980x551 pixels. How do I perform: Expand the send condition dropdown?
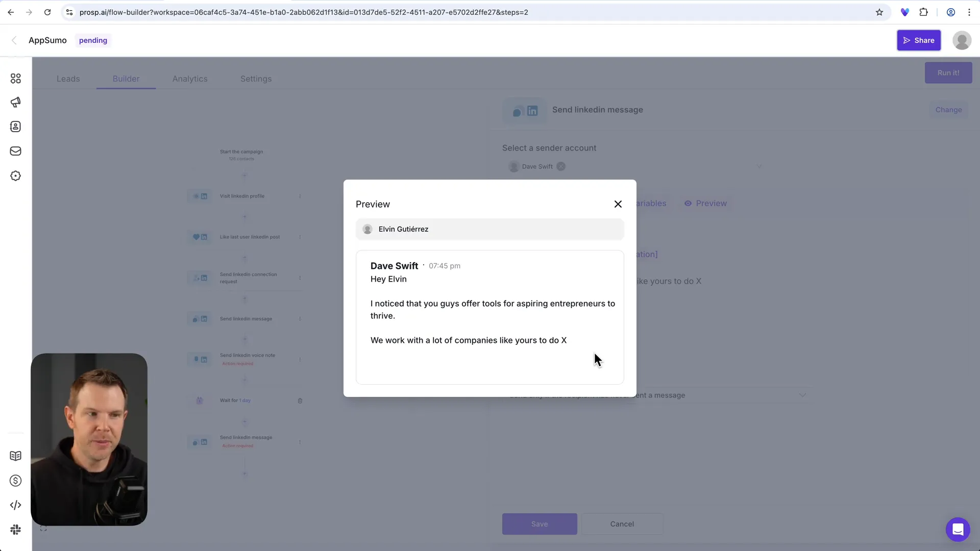point(802,395)
